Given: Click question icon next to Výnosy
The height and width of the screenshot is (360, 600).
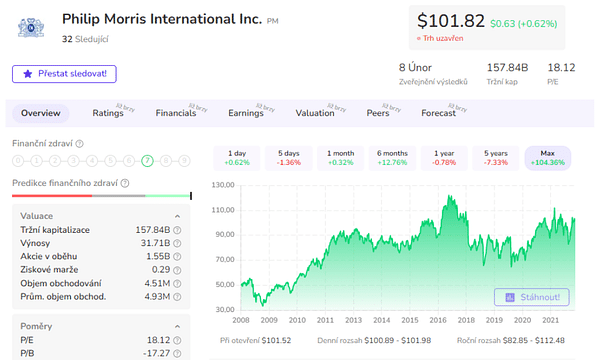Looking at the screenshot, I should click(177, 243).
